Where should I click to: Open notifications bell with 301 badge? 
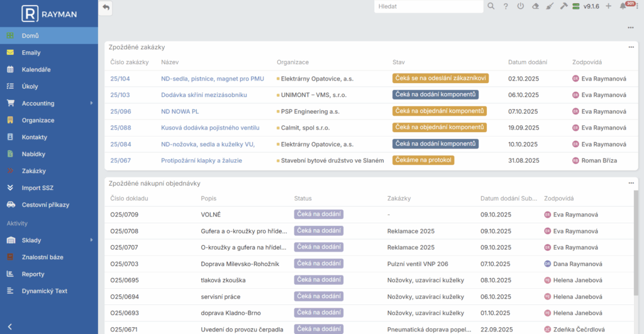623,6
